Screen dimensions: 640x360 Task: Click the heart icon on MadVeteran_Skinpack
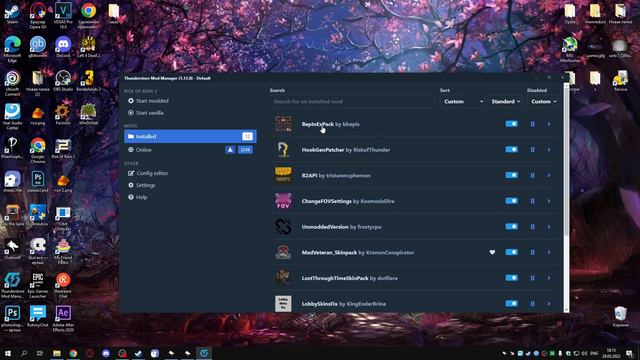(x=492, y=252)
